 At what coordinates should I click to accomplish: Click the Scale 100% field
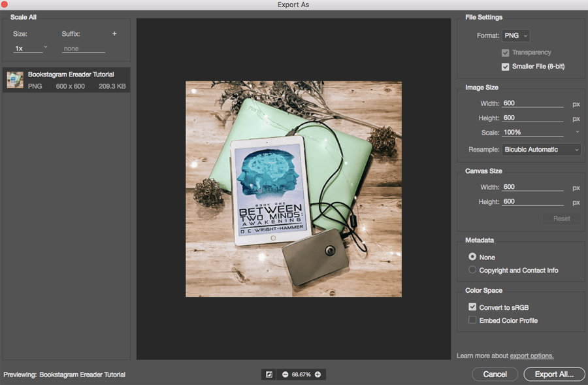click(532, 133)
